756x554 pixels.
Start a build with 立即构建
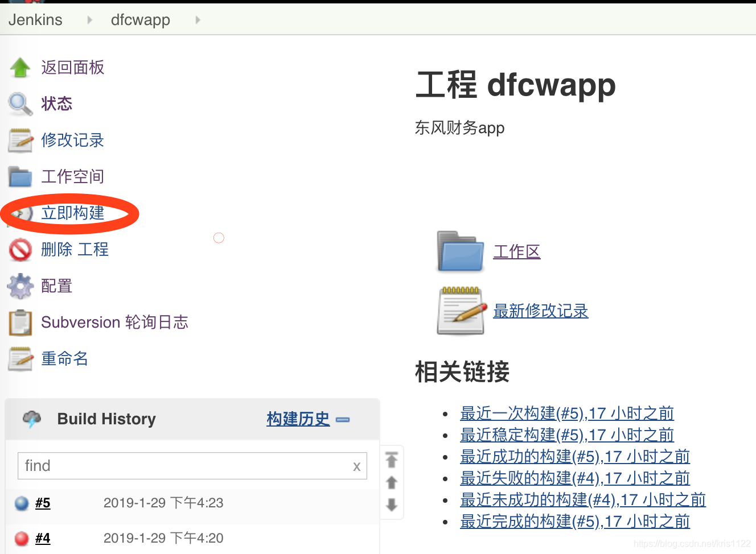(73, 213)
